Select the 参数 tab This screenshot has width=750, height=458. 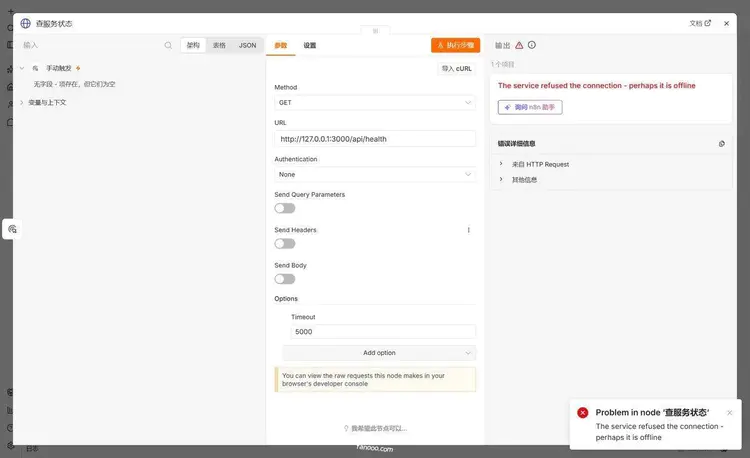coord(281,45)
